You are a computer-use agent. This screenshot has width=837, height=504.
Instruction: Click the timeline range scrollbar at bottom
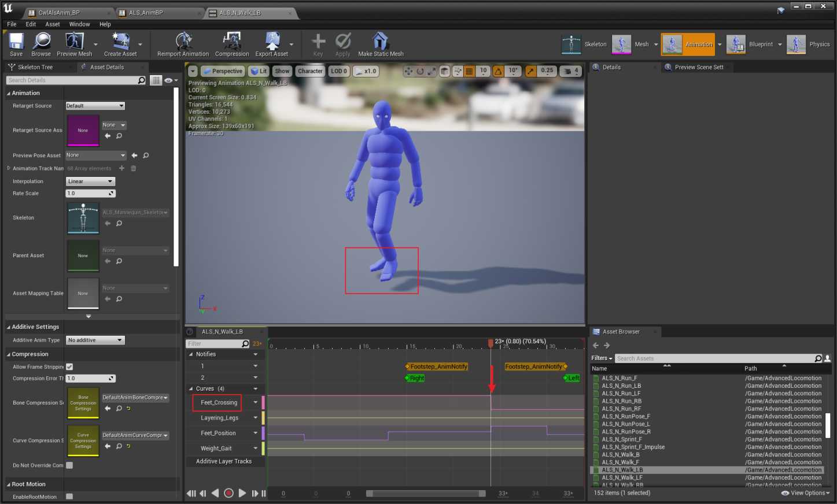(426, 494)
